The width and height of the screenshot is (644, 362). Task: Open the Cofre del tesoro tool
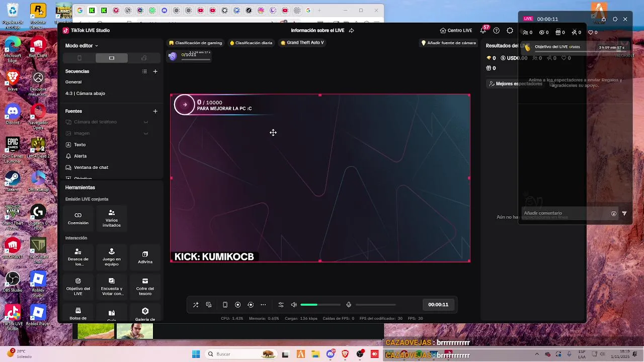145,286
